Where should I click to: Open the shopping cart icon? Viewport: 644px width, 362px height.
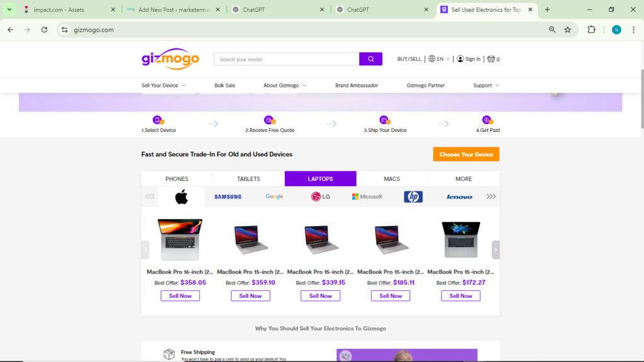click(491, 58)
